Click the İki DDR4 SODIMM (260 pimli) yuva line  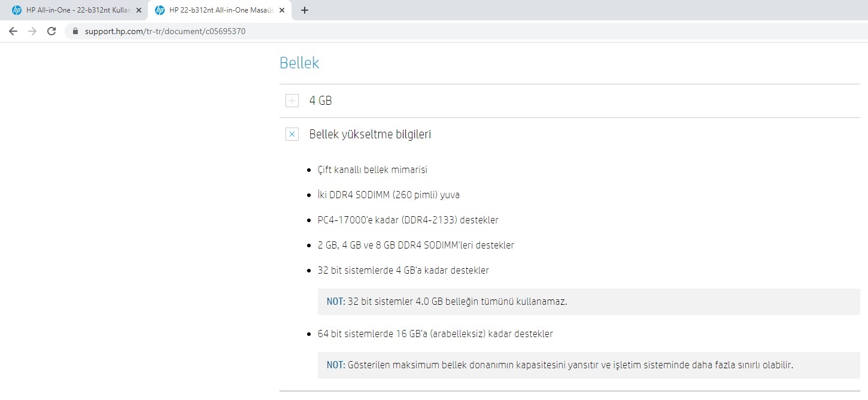[x=389, y=195]
